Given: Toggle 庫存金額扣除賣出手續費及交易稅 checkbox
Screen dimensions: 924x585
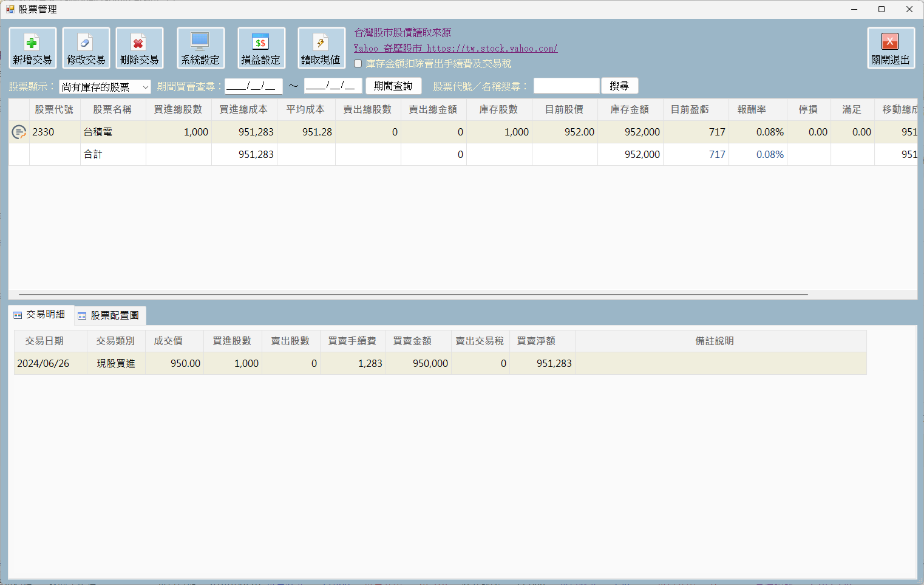Looking at the screenshot, I should [358, 64].
